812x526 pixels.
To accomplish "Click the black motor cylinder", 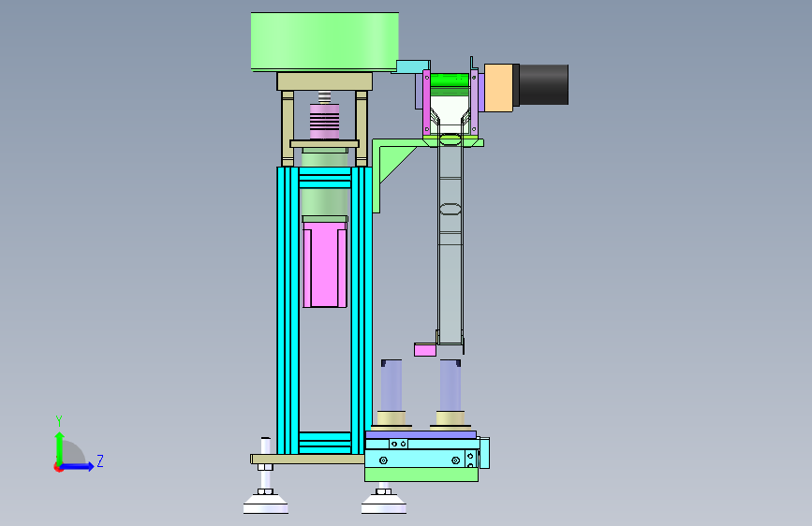I will [544, 85].
